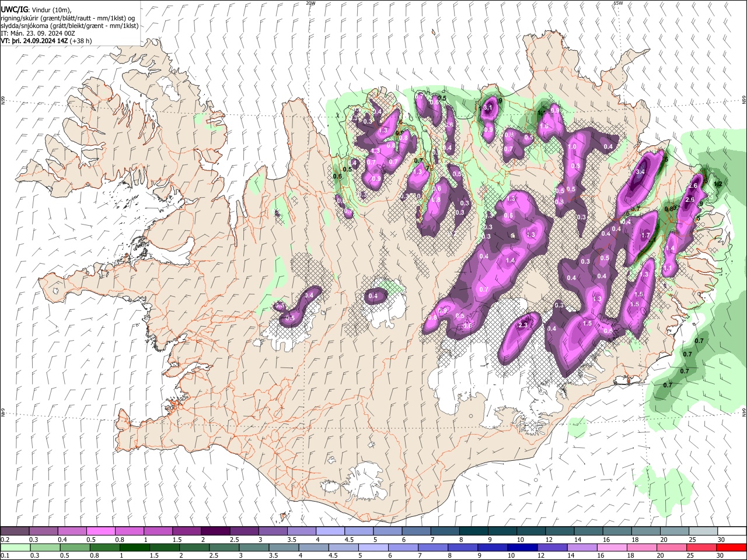Viewport: 747px width, 560px height.
Task: Click the '20W' longitude label at top edge
Action: (x=310, y=3)
